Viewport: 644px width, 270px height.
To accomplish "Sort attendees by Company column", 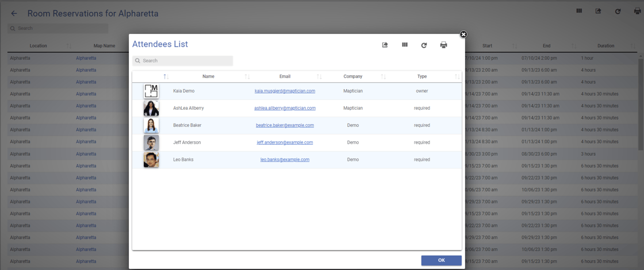I will point(352,76).
